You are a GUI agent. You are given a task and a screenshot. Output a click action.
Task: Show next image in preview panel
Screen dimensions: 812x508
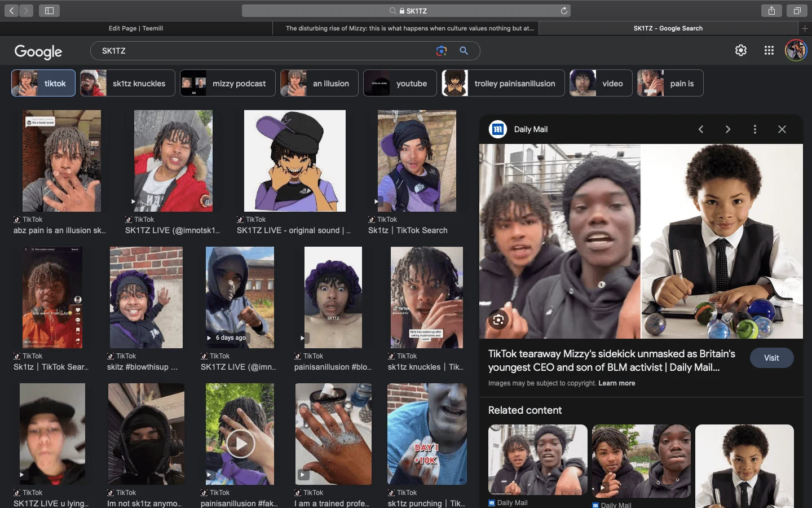pos(727,129)
